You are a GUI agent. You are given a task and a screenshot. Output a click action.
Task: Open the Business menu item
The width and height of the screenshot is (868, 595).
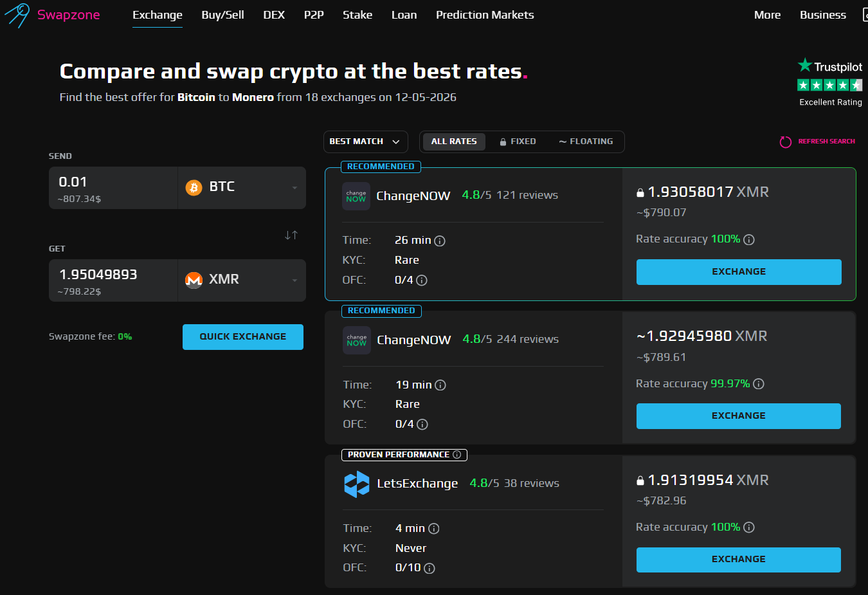tap(823, 15)
